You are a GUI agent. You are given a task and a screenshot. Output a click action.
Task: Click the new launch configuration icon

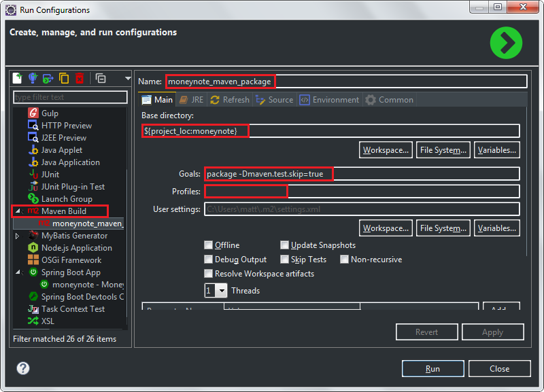point(18,78)
